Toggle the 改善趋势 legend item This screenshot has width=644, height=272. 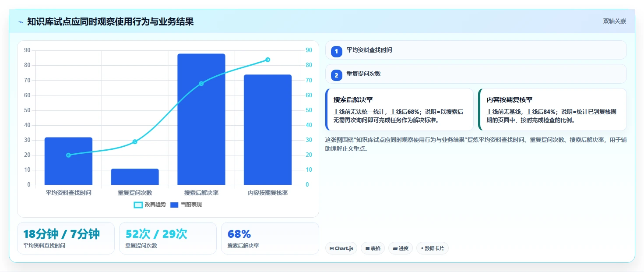pos(150,205)
